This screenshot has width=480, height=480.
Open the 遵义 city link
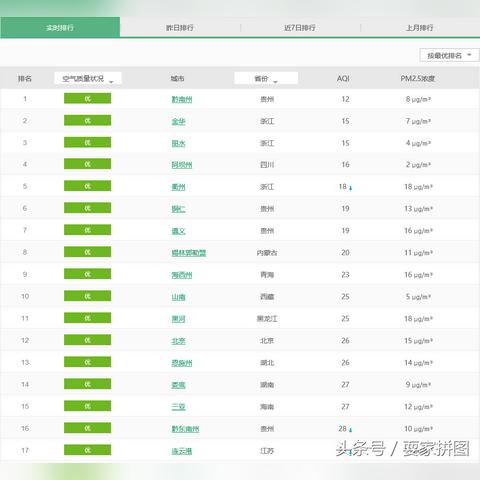[178, 231]
